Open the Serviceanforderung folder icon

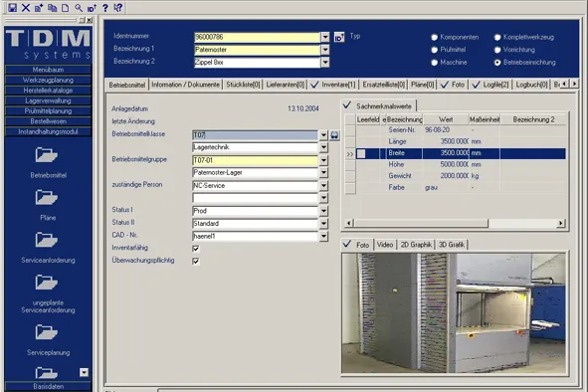pos(47,240)
